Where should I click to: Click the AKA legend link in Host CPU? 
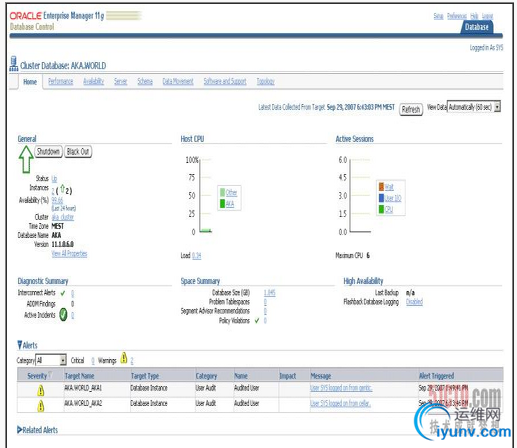(x=230, y=204)
